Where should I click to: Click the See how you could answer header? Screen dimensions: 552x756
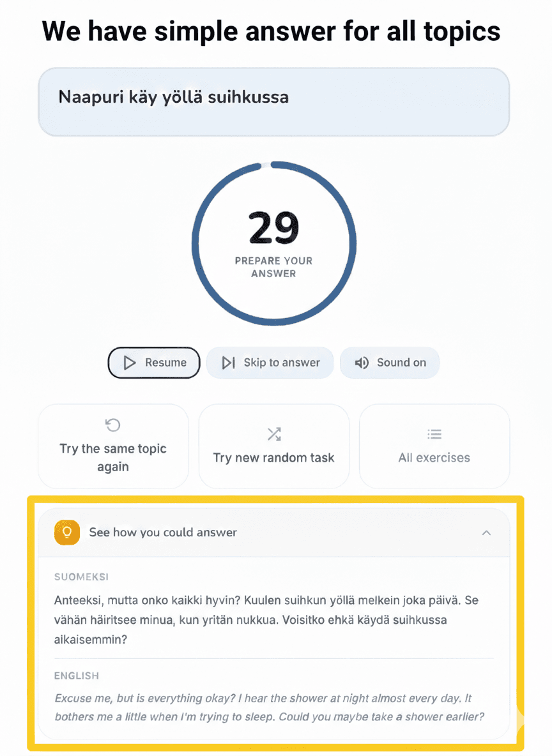(163, 533)
